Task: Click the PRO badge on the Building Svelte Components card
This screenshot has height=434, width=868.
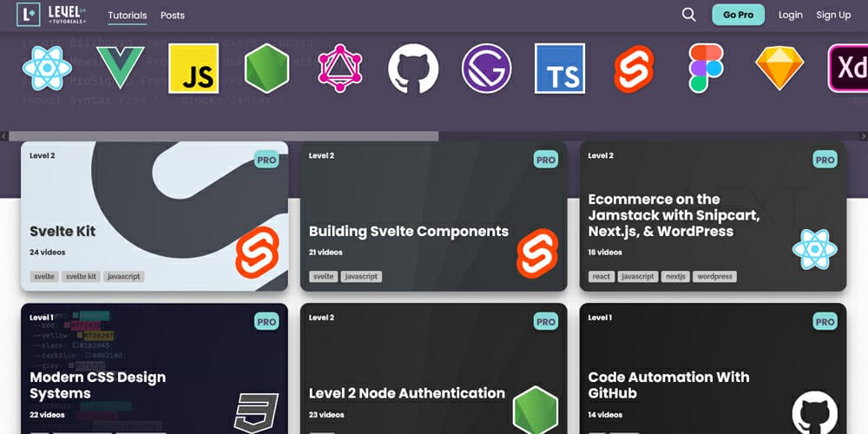Action: point(546,160)
